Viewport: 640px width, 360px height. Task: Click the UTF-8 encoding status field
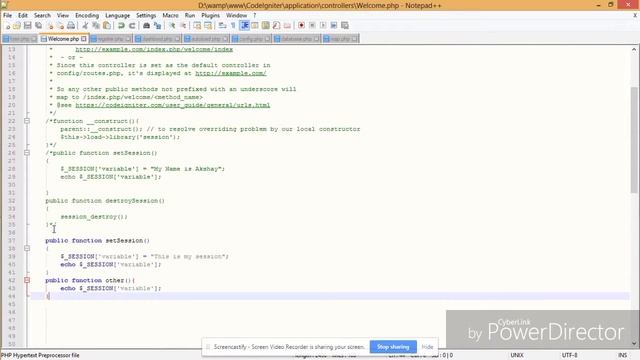click(569, 355)
